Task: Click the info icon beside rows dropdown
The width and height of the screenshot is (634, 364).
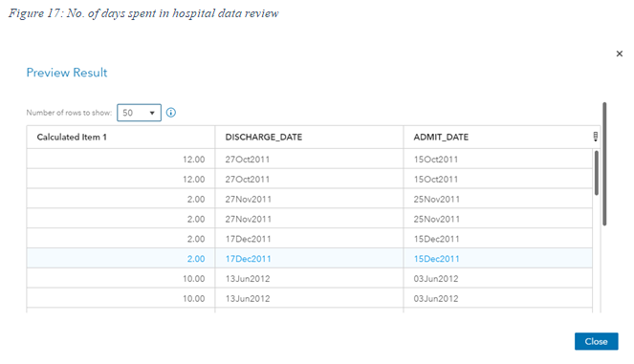Action: tap(171, 113)
